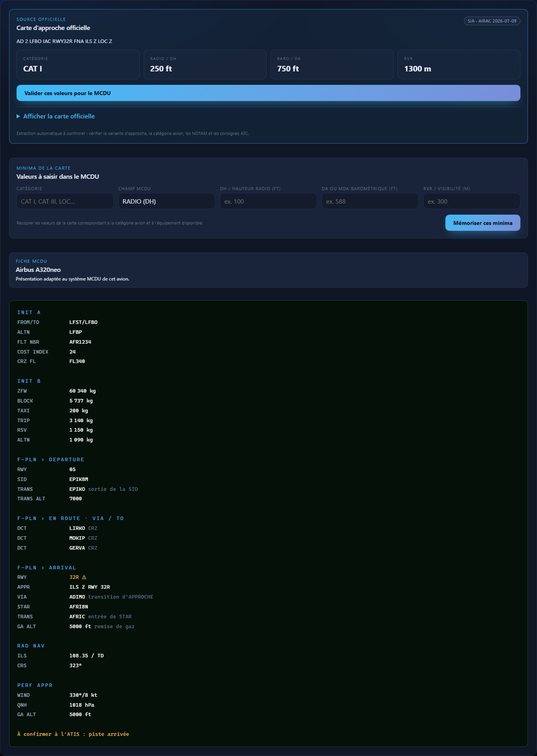Click the SID value EPIK8M
The width and height of the screenshot is (537, 756).
(79, 479)
